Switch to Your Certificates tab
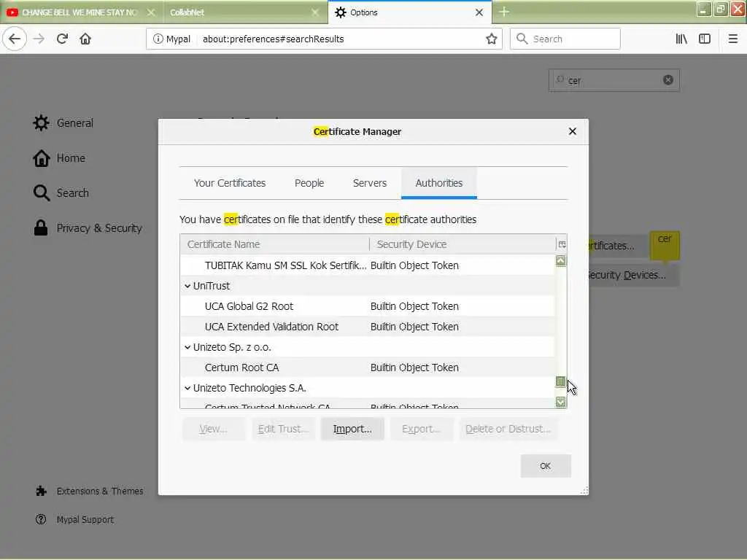 tap(230, 183)
